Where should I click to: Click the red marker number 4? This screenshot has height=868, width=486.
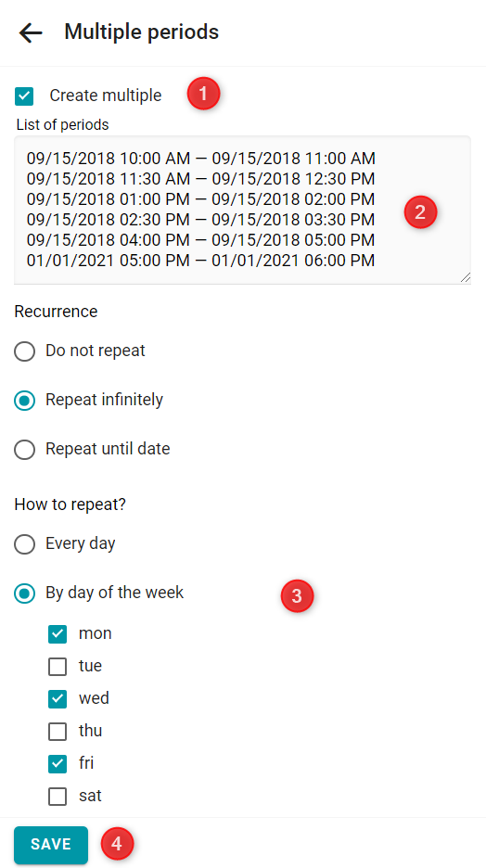(x=117, y=844)
